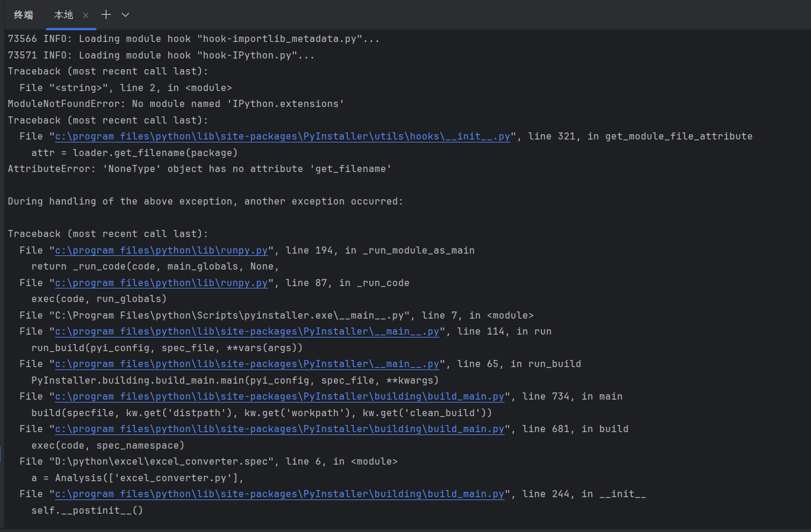Open runpy.py link at line 194

click(161, 251)
